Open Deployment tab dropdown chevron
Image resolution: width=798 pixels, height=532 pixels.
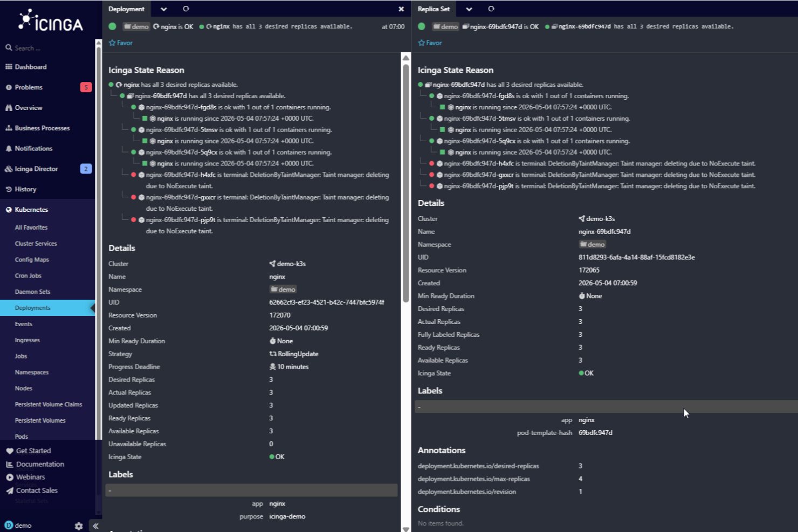(163, 9)
